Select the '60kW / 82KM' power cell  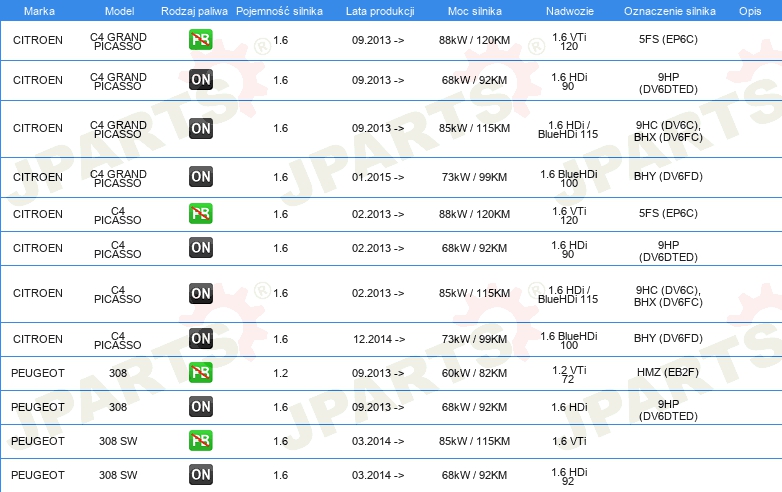[x=474, y=373]
